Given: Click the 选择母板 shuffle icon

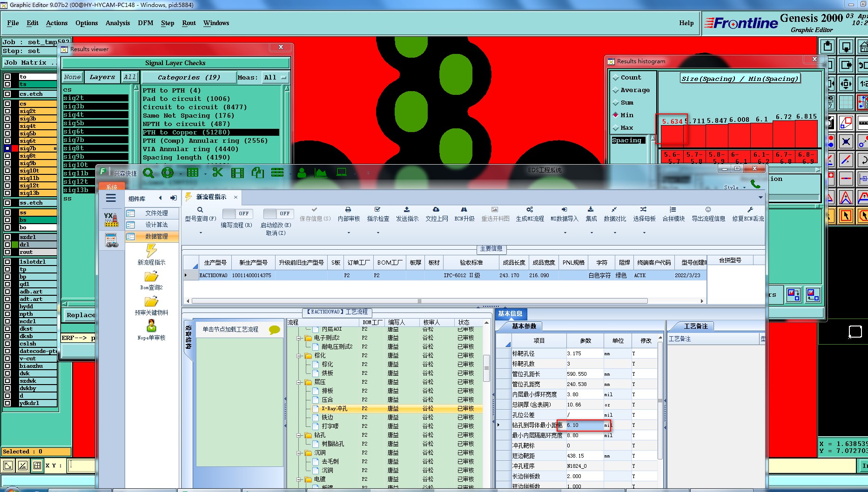Looking at the screenshot, I should [643, 210].
